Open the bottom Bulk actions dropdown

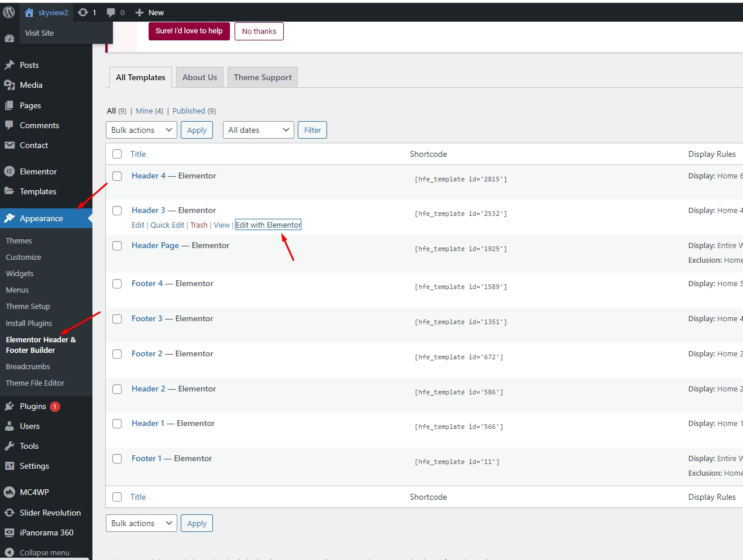point(142,523)
